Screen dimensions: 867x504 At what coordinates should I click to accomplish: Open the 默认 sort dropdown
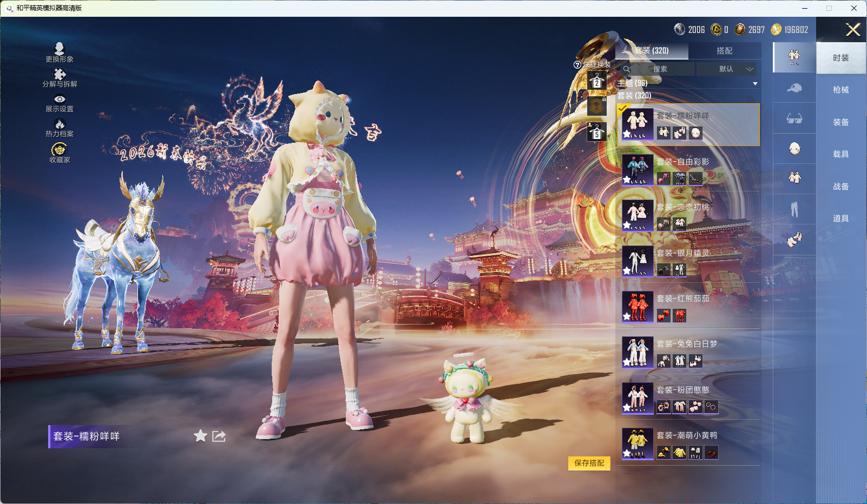(726, 69)
